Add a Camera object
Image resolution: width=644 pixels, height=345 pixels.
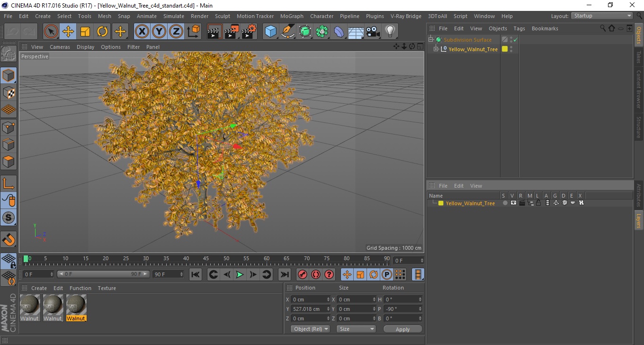click(373, 32)
